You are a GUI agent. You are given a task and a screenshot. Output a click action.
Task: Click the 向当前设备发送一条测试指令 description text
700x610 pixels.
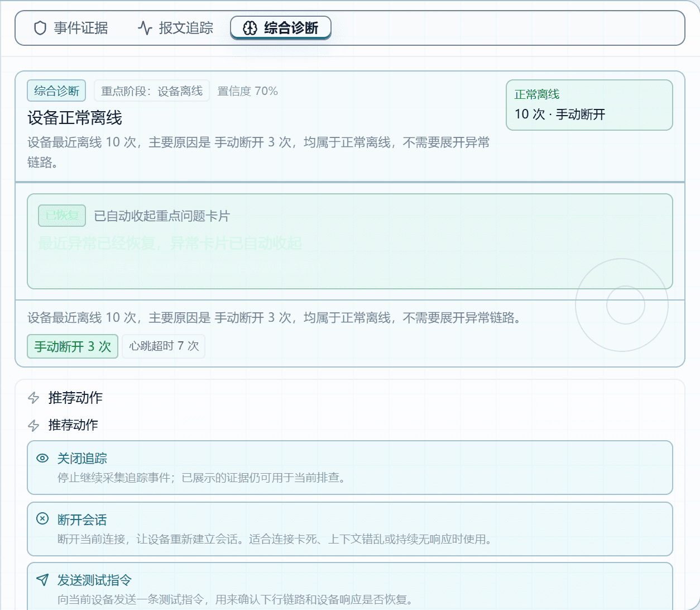236,599
